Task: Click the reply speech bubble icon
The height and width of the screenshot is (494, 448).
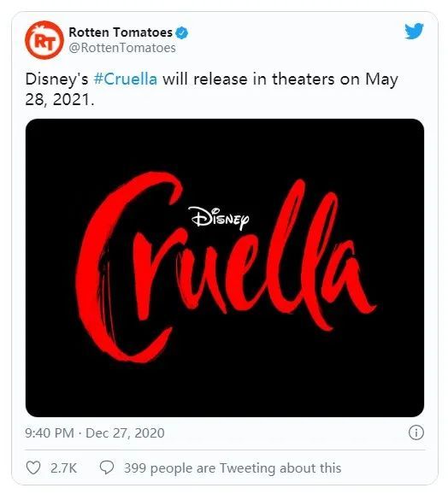Action: tap(107, 468)
